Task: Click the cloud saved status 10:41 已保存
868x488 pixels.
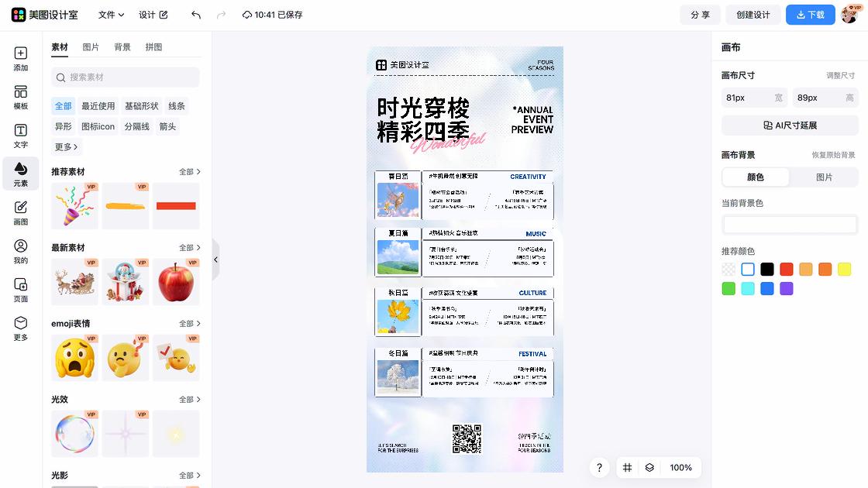Action: tap(272, 15)
